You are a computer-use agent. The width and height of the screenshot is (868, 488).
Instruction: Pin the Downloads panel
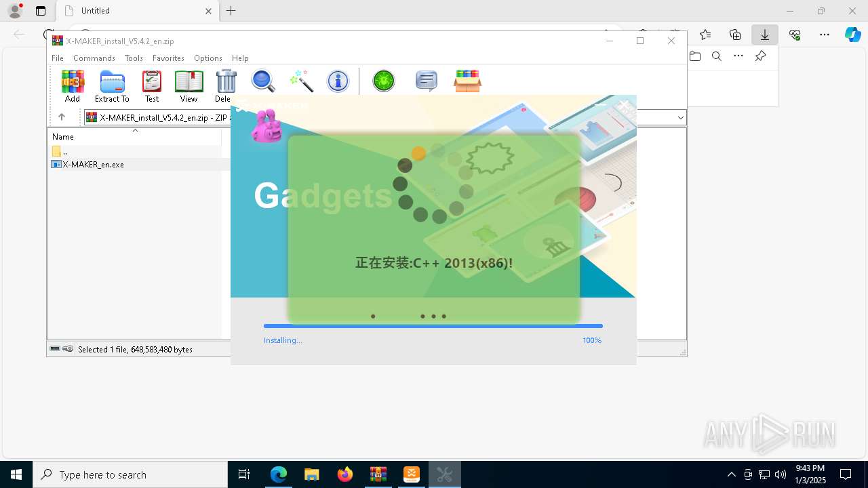click(x=761, y=56)
